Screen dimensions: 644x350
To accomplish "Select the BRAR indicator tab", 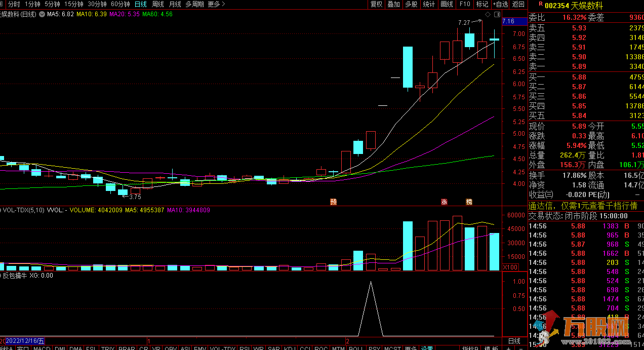I will (x=126, y=349).
